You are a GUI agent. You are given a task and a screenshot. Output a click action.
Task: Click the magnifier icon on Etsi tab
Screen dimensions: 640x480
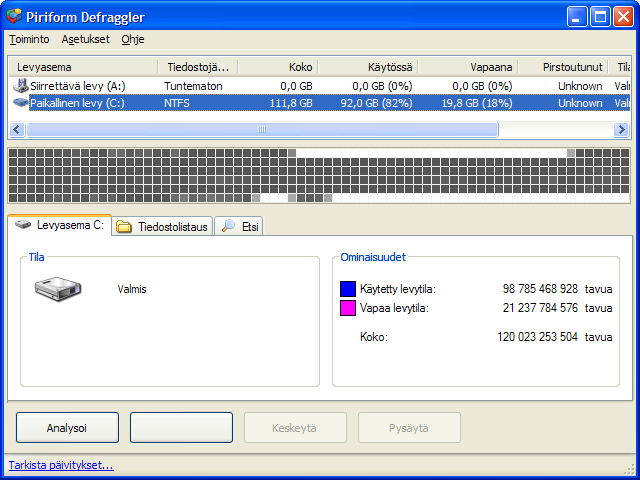(229, 226)
